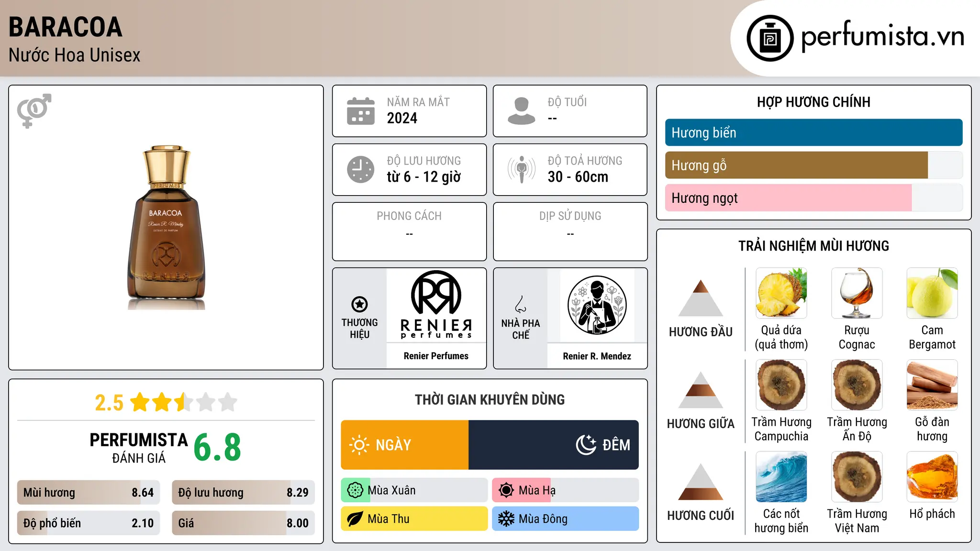Click the leaf icon for Mùa Thu
This screenshot has width=980, height=551.
point(355,519)
